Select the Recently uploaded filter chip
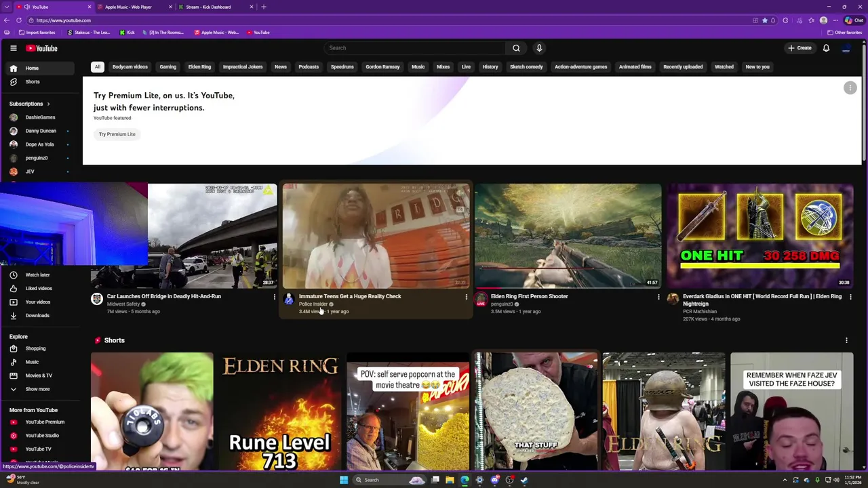 [683, 67]
